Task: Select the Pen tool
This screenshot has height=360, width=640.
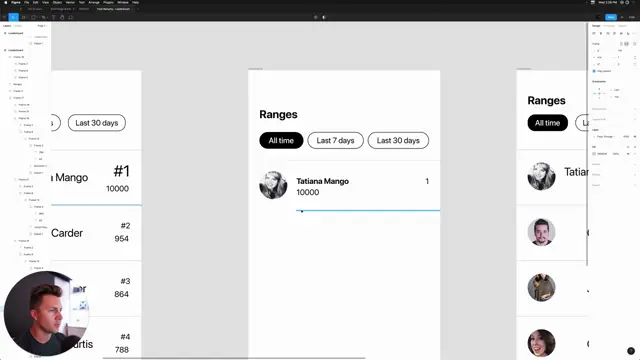Action: (x=43, y=17)
